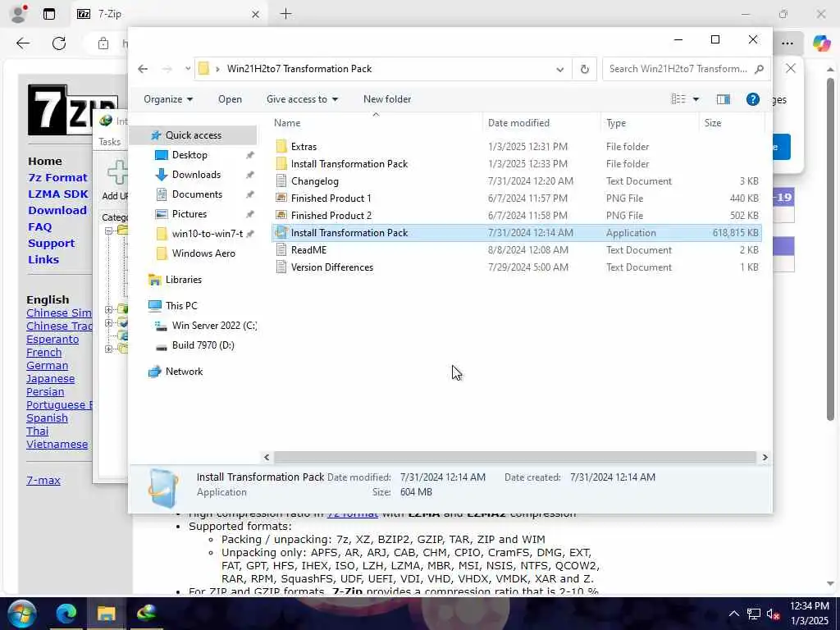The width and height of the screenshot is (840, 630).
Task: Open Pictures in Quick access
Action: (x=189, y=214)
